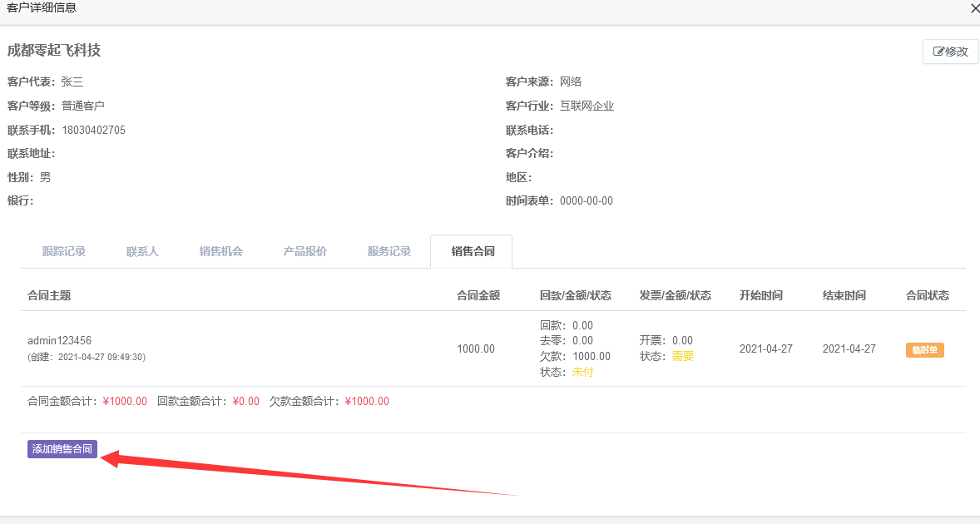The height and width of the screenshot is (524, 980).
Task: Click the company name 成都零起飞科技
Action: tap(54, 50)
